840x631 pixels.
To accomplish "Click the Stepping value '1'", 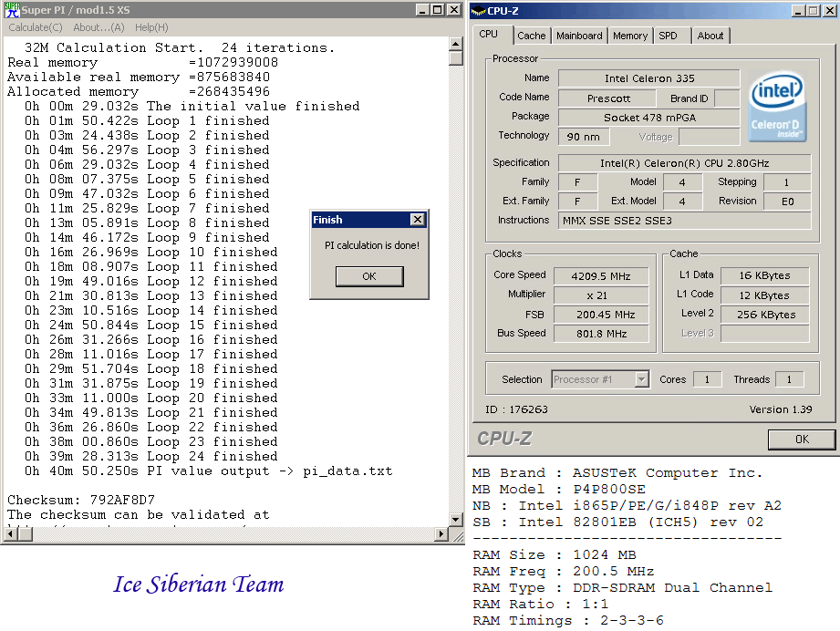I will click(x=787, y=182).
